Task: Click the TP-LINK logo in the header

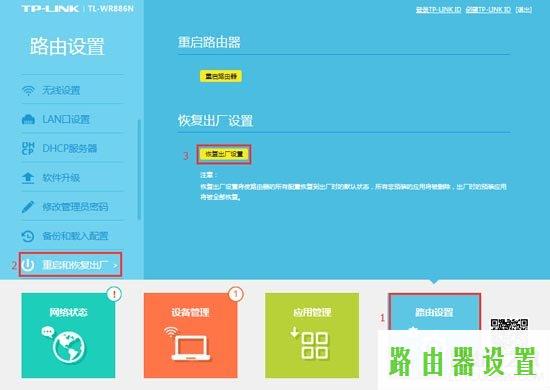Action: point(50,9)
